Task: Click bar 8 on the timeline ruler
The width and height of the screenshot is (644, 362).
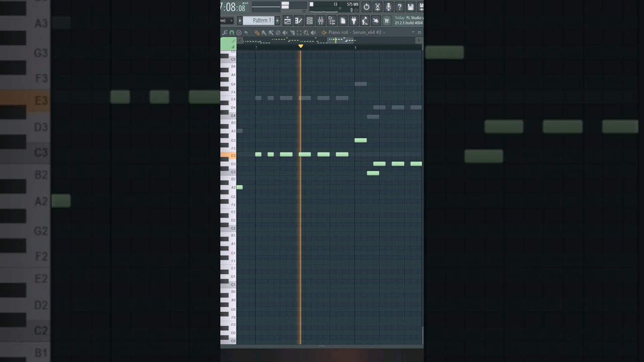Action: pos(355,47)
